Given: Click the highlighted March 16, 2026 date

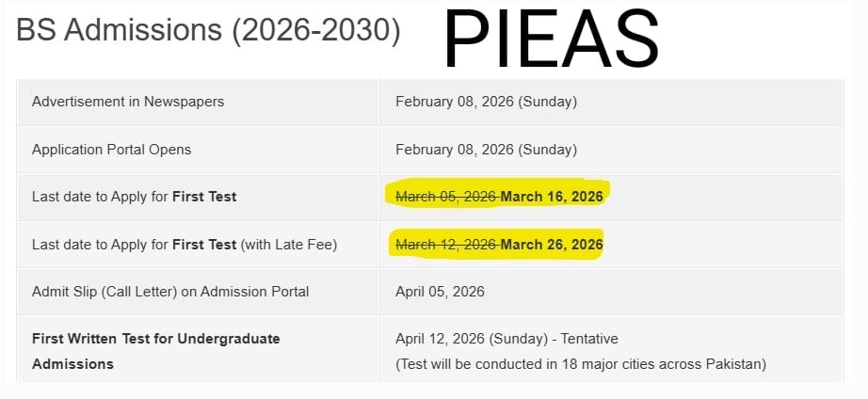Looking at the screenshot, I should point(552,196).
